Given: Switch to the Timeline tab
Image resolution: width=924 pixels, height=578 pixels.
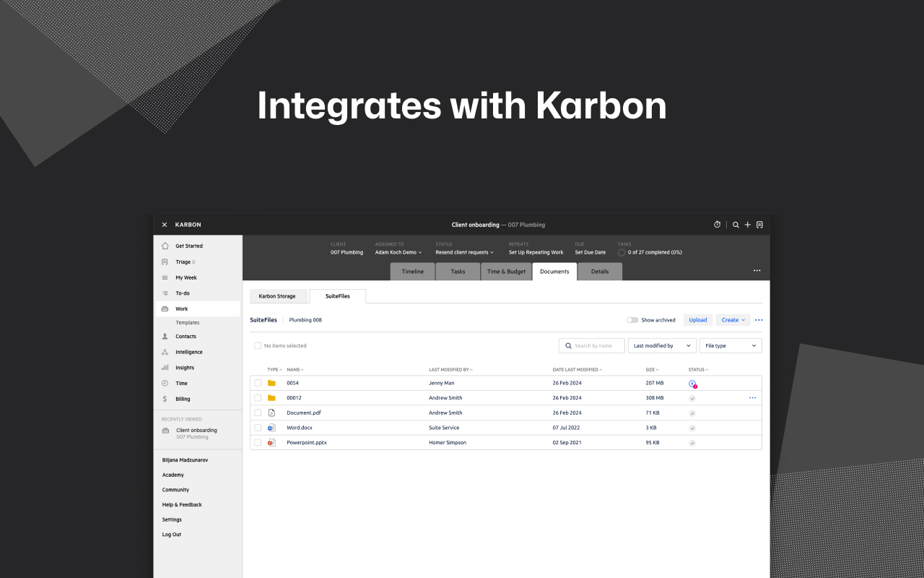Looking at the screenshot, I should [413, 272].
